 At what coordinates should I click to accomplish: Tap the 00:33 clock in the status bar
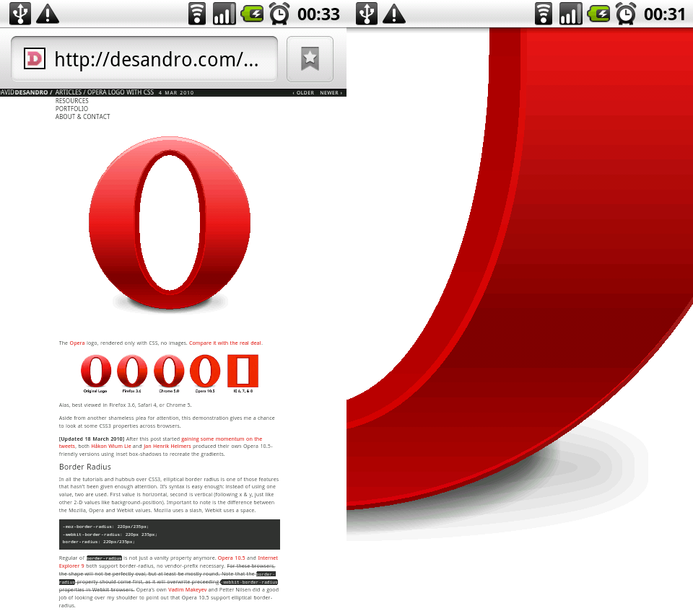coord(318,14)
